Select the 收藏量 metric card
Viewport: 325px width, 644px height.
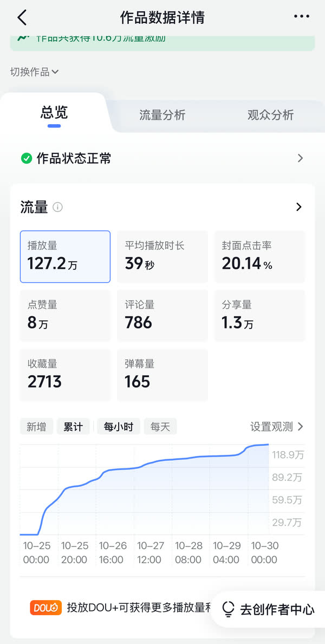click(65, 375)
